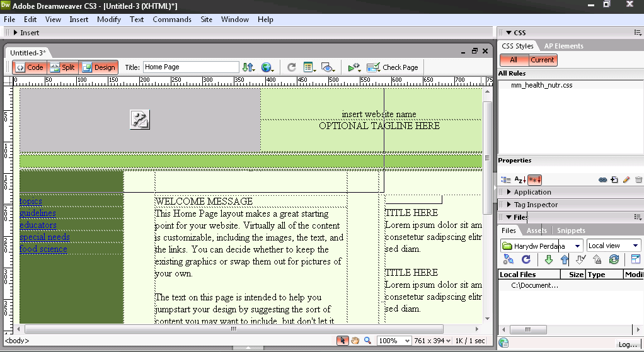Select the Hand tool in status bar
Viewport: 644px width, 352px height.
355,341
